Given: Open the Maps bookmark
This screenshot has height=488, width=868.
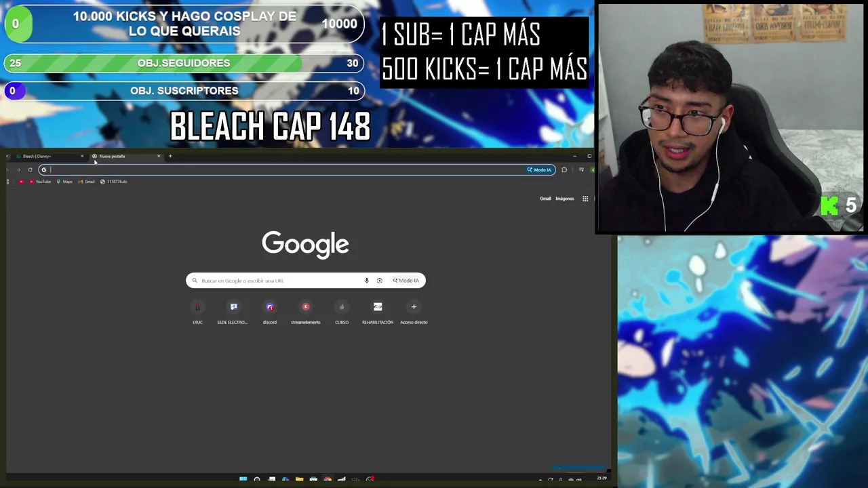Looking at the screenshot, I should (x=64, y=182).
